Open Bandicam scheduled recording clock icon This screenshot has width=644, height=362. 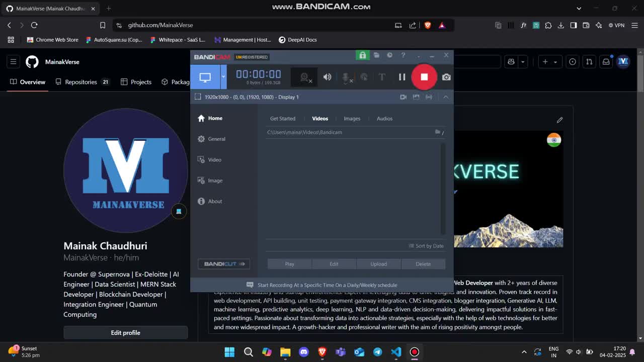389,55
